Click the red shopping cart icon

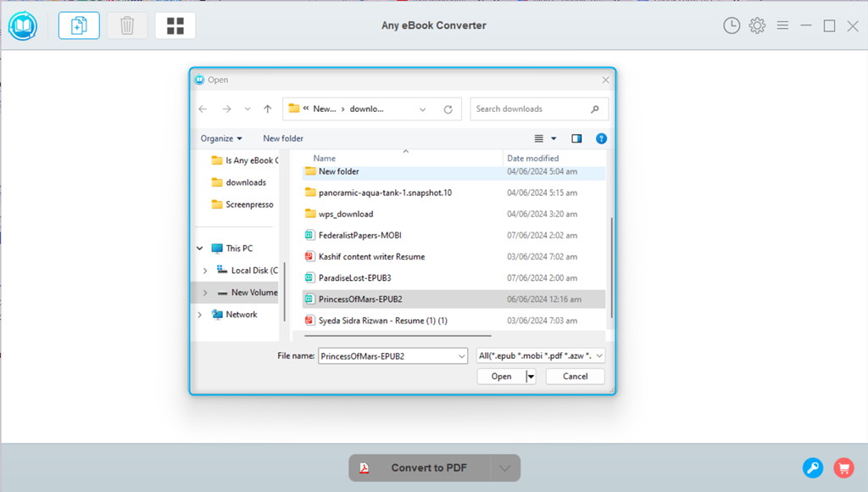[843, 467]
